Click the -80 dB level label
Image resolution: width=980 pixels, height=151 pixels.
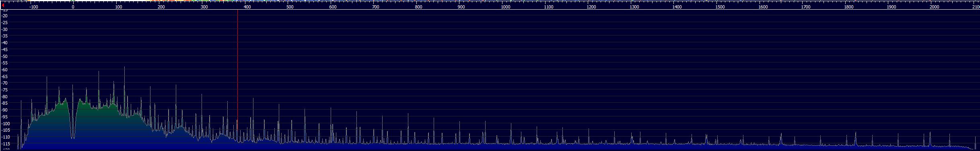click(5, 97)
